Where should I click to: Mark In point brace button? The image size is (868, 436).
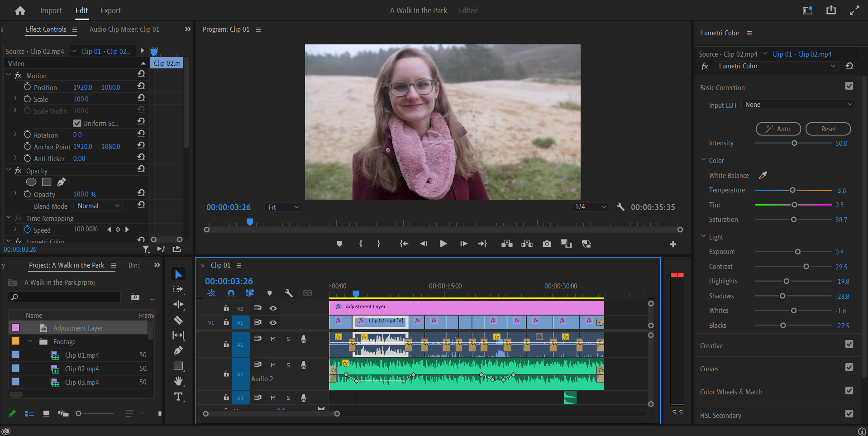tap(361, 244)
